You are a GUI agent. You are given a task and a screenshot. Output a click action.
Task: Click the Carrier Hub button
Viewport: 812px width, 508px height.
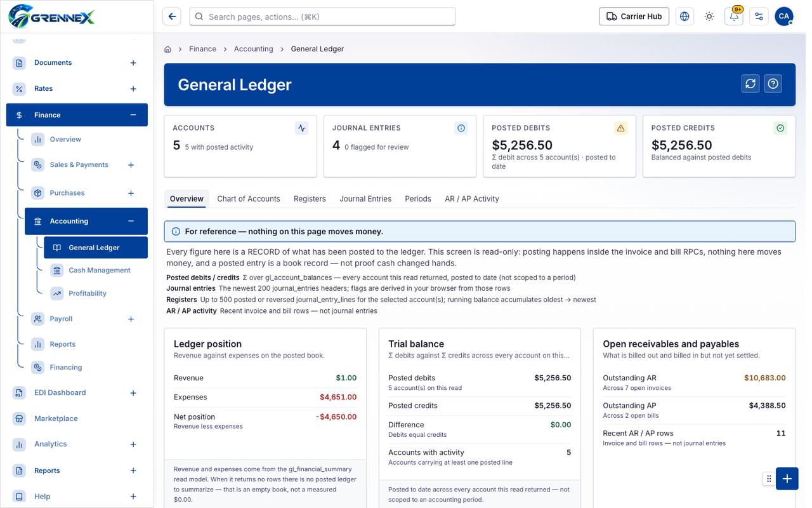coord(634,17)
